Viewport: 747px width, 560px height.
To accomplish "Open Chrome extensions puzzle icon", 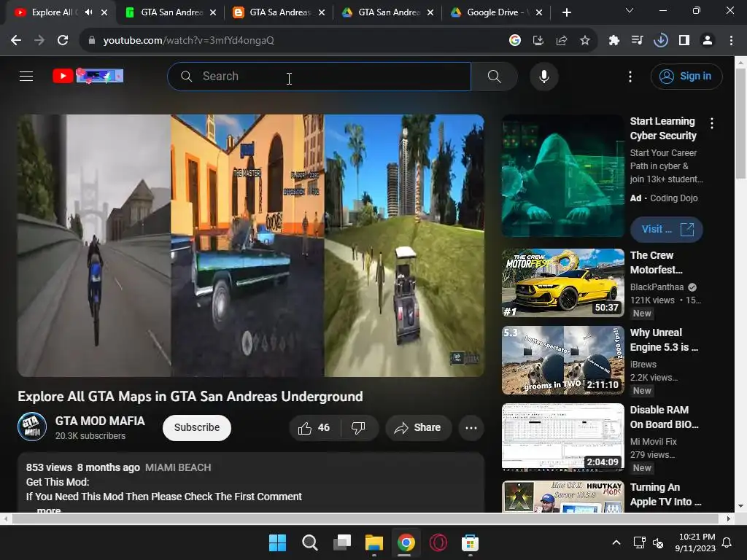I will click(614, 41).
